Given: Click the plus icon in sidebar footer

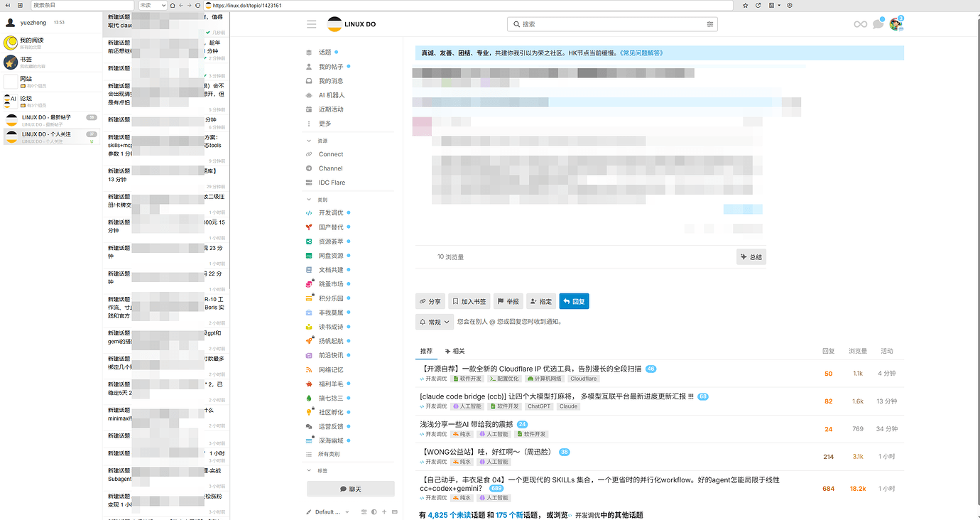Looking at the screenshot, I should 384,511.
